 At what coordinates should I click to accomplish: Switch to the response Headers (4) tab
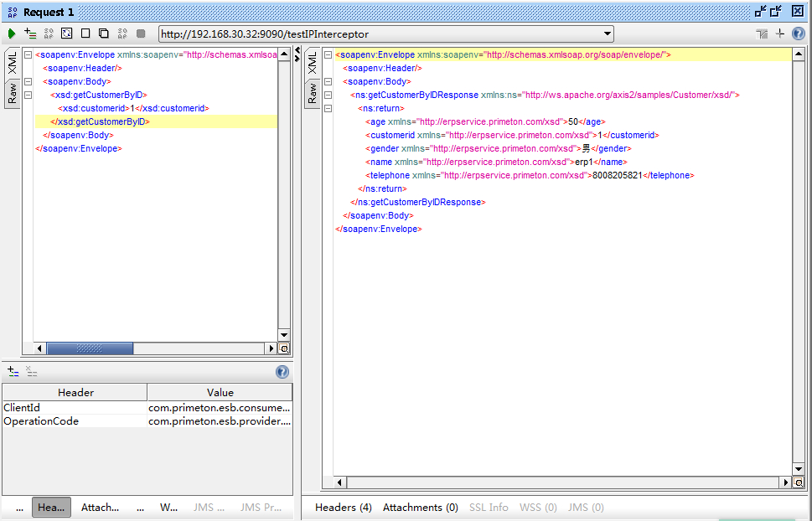pyautogui.click(x=343, y=507)
